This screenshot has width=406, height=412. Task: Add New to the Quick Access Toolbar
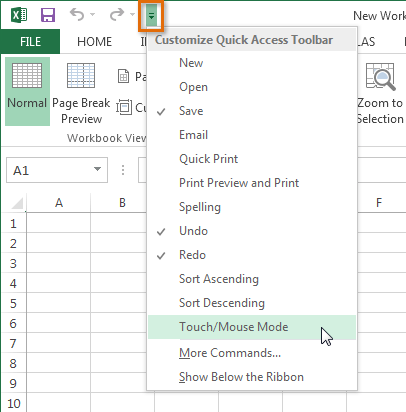252,63
